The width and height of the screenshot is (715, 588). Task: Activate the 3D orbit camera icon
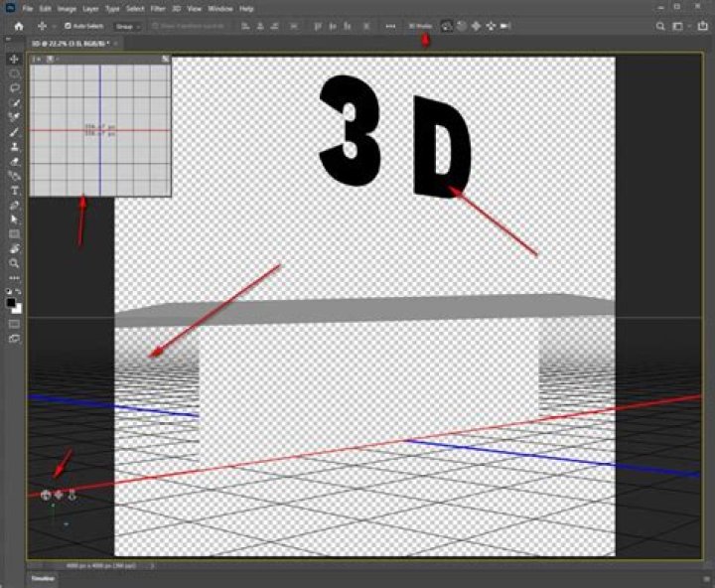click(447, 26)
